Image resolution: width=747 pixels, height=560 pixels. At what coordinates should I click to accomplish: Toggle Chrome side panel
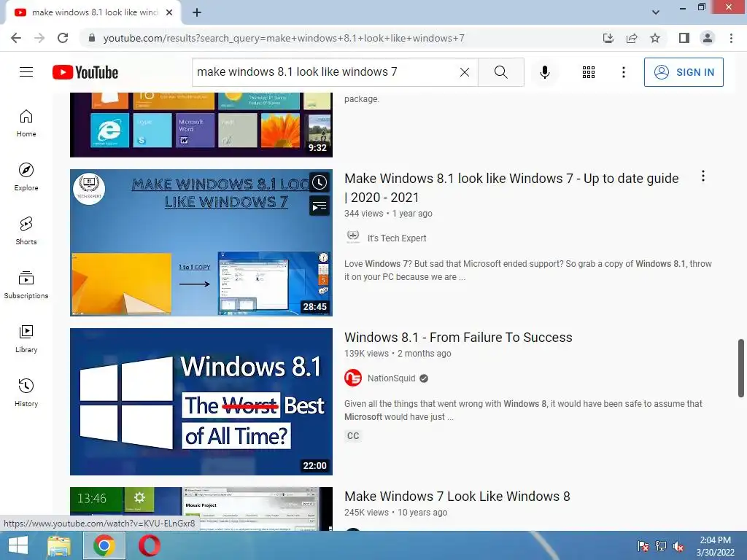click(684, 38)
